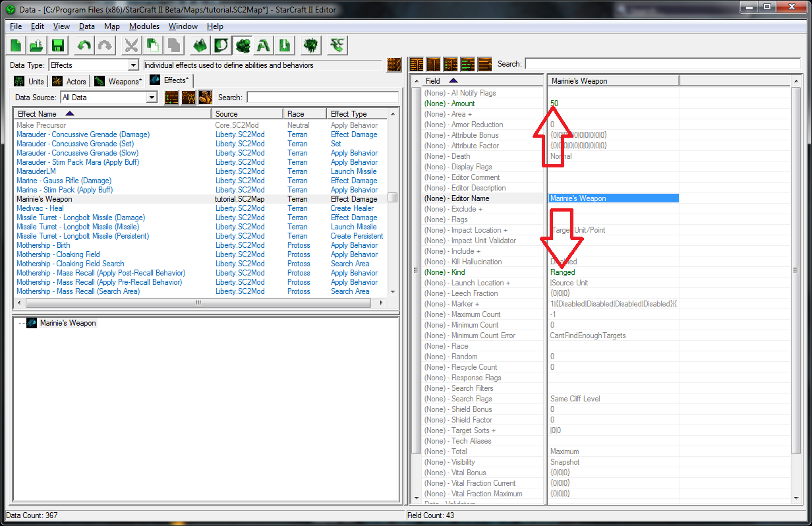The image size is (812, 526).
Task: Click the effects list Search field
Action: pos(322,98)
